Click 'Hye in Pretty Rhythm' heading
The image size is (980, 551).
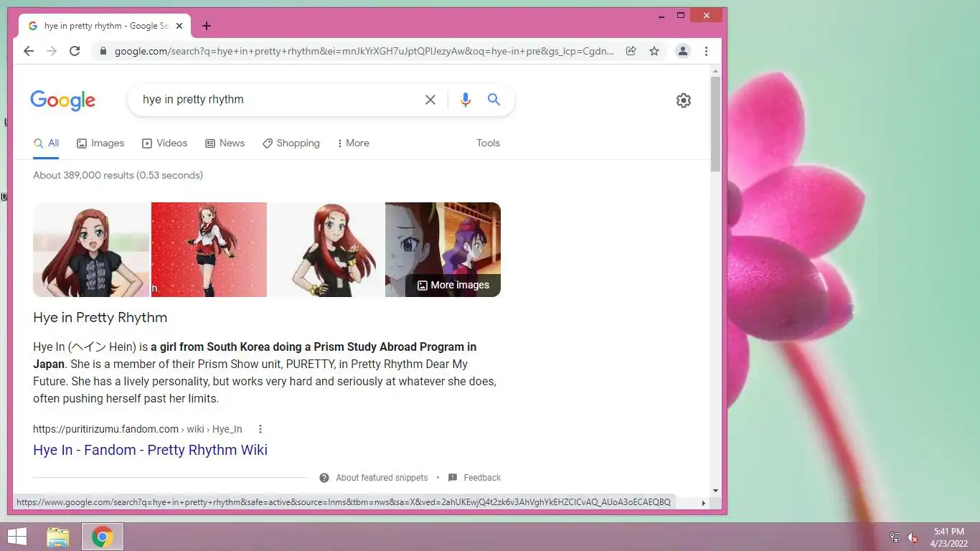tap(100, 318)
